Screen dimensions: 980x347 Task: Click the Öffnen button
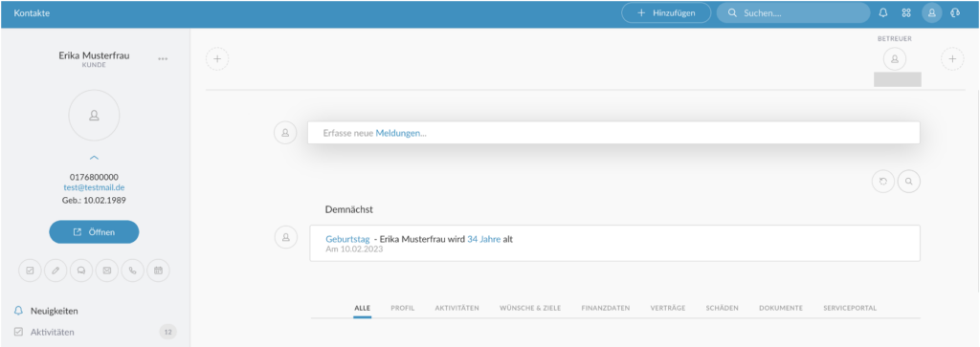click(94, 232)
